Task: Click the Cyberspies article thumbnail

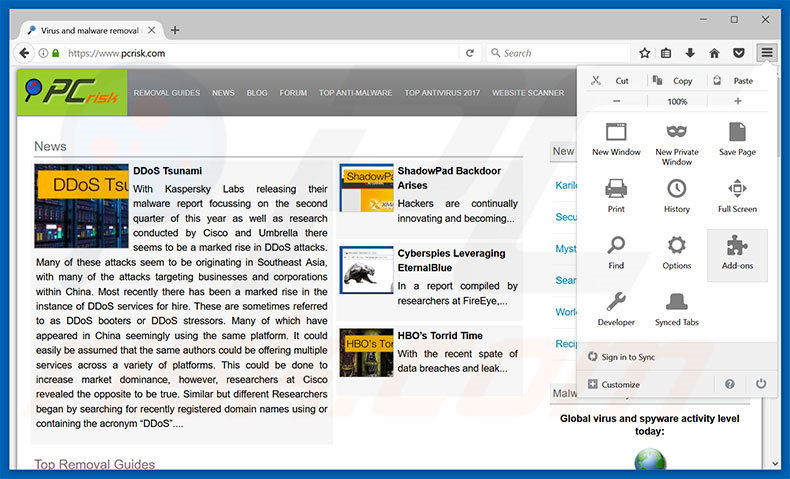Action: tap(366, 270)
